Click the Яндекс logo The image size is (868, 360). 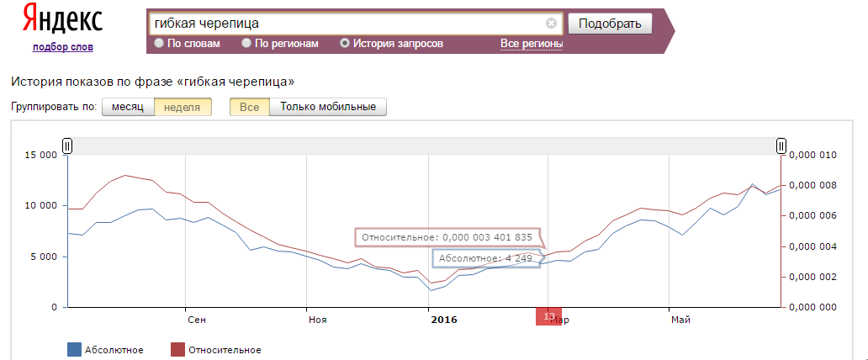click(x=62, y=19)
